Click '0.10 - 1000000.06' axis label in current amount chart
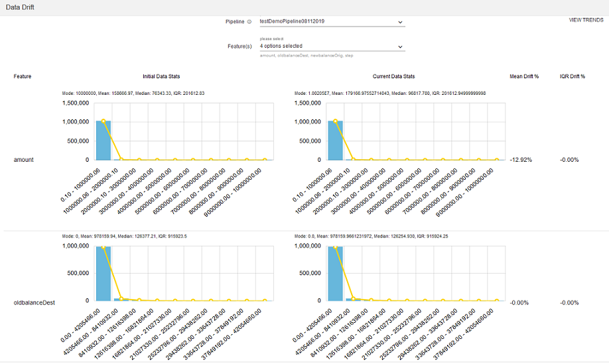 click(x=312, y=185)
